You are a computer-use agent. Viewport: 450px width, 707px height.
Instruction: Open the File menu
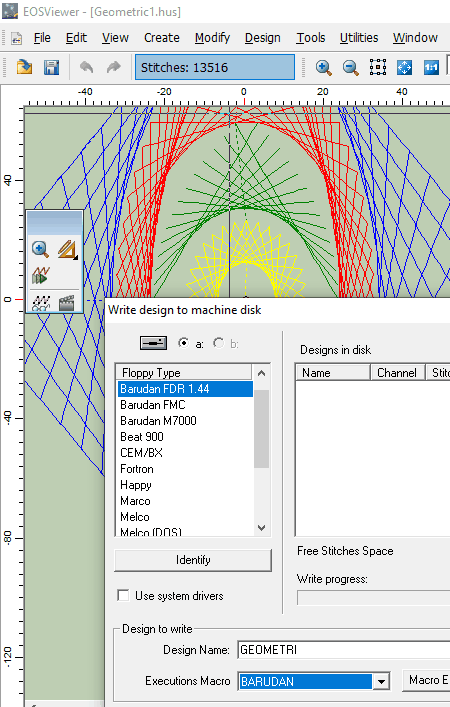coord(42,38)
